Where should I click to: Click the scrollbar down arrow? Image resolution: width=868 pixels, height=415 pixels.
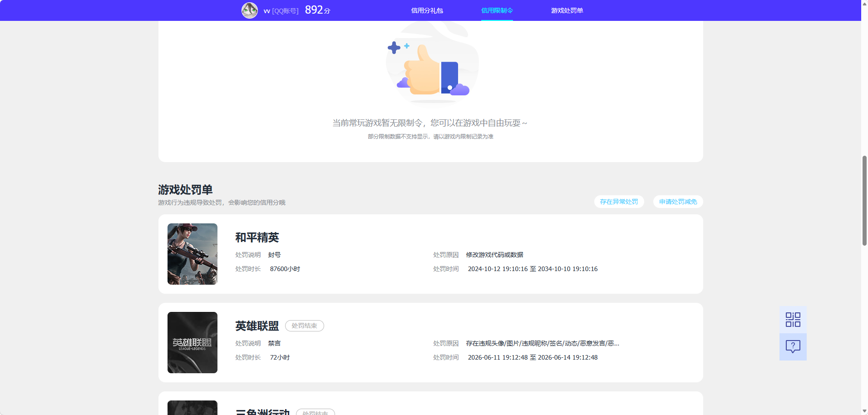click(x=864, y=411)
